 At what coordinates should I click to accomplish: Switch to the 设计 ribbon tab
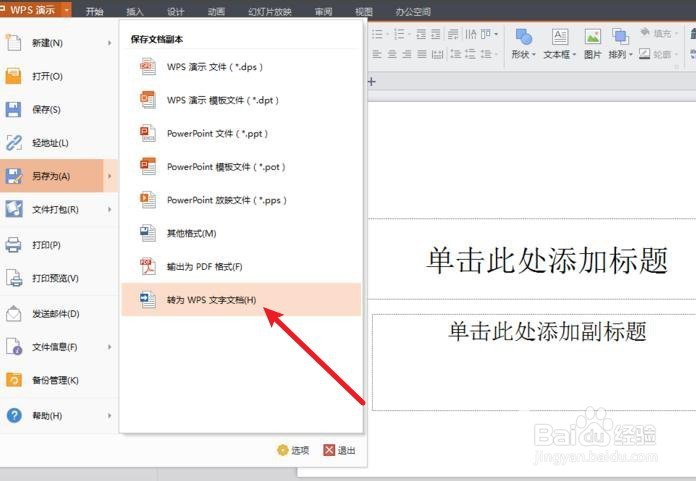tap(175, 11)
